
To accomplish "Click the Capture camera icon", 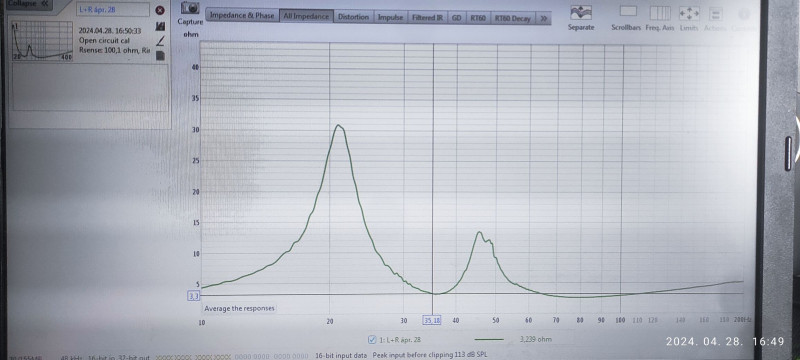I will tap(191, 8).
